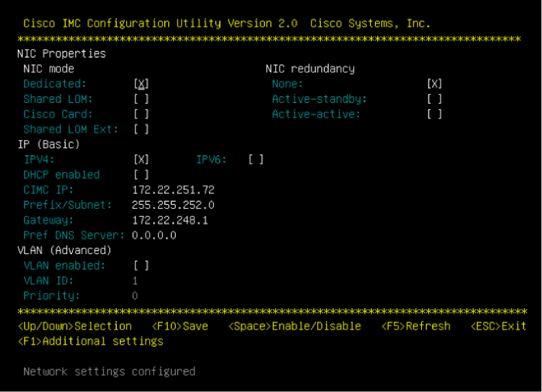Viewport: 542px width, 392px height.
Task: Click the Prefix/Subnet value 255.255.252.0
Action: pyautogui.click(x=173, y=205)
